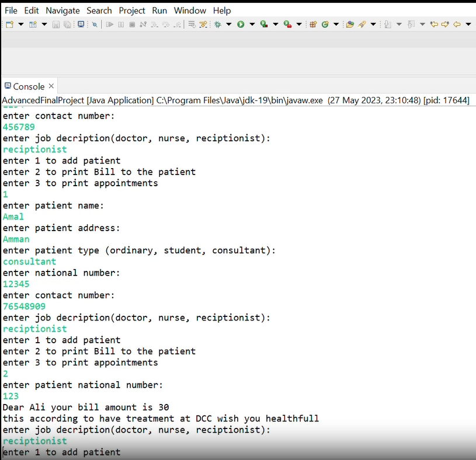Launch the application in Debug mode
This screenshot has height=460, width=476.
218,23
